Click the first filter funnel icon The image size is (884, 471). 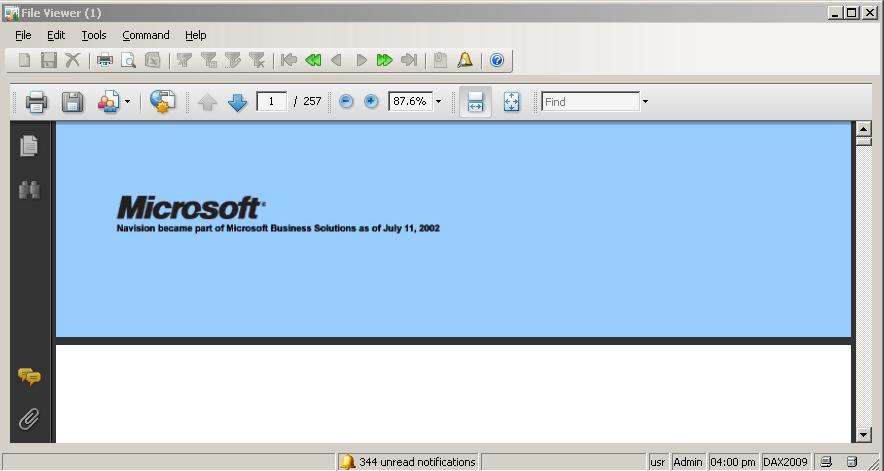tap(184, 60)
